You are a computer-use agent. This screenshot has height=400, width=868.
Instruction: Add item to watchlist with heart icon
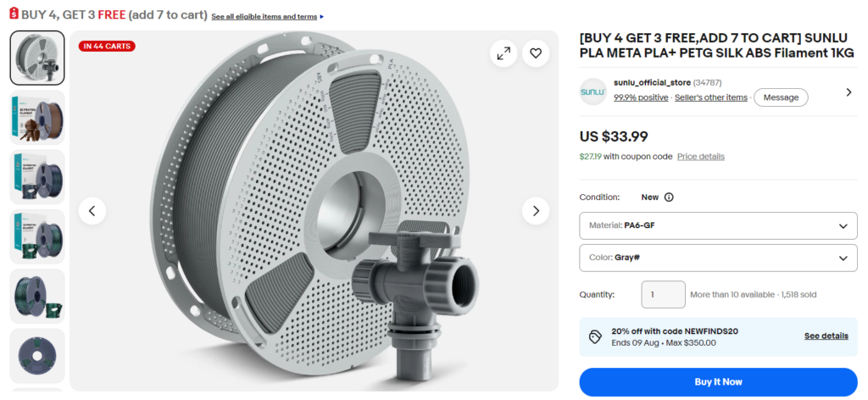536,53
